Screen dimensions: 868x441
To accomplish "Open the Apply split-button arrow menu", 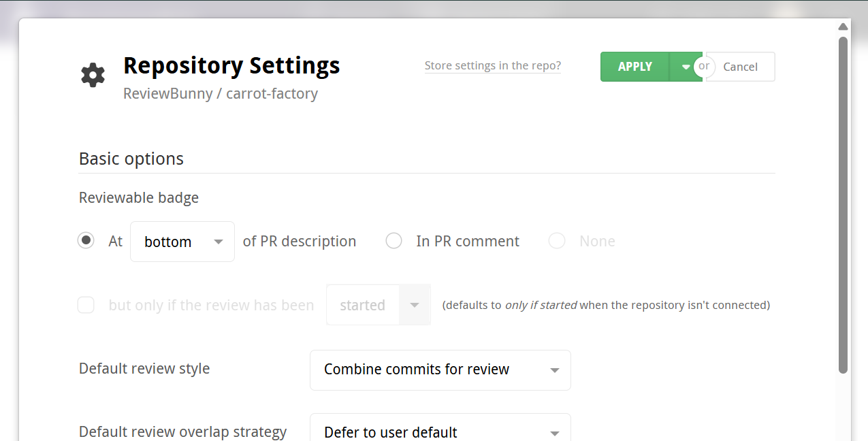I will click(686, 66).
